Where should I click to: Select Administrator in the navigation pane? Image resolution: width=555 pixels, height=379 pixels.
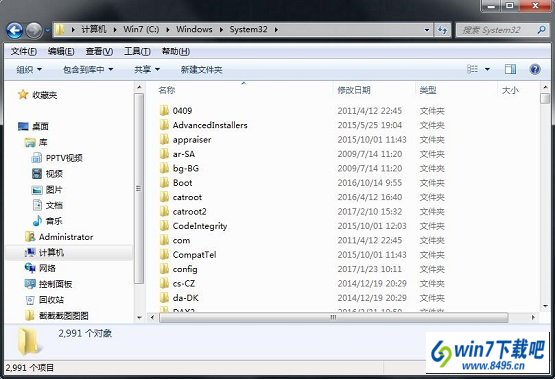59,237
